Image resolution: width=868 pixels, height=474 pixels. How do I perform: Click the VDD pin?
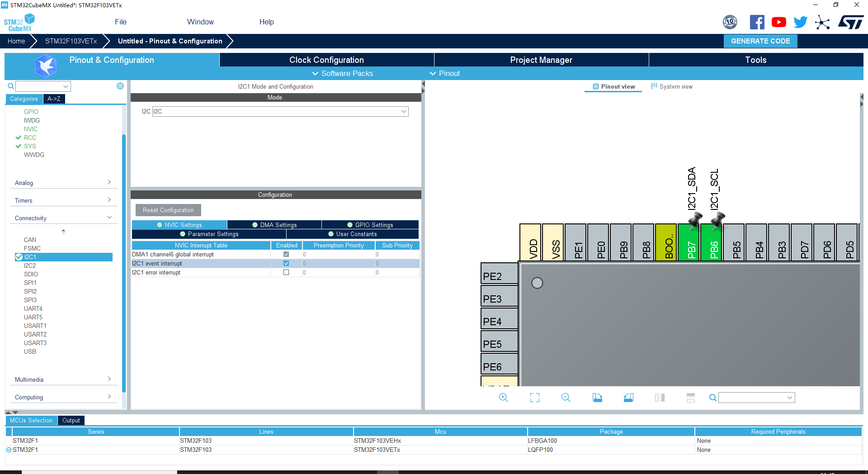[x=530, y=242]
